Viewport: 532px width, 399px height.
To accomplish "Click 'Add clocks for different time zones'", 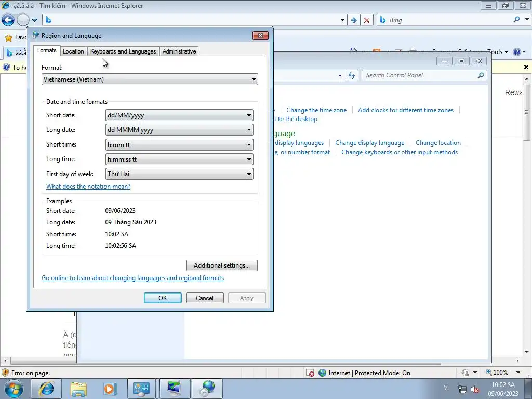I will [x=405, y=110].
